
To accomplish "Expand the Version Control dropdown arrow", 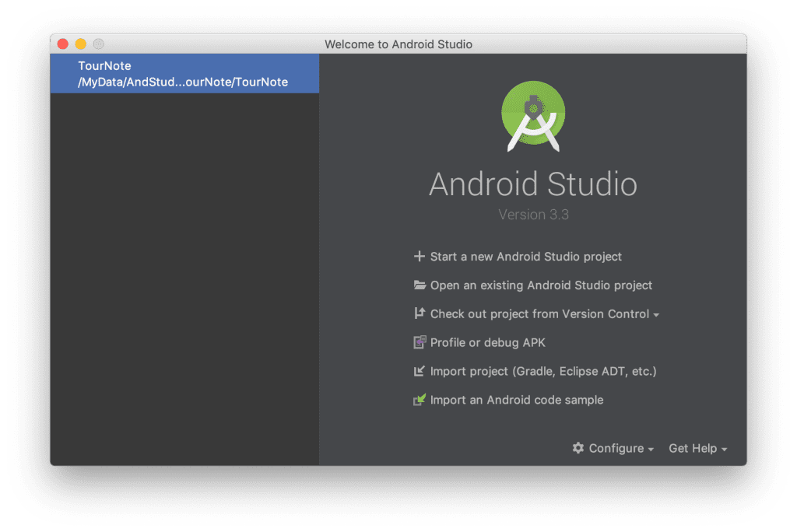I will 656,315.
